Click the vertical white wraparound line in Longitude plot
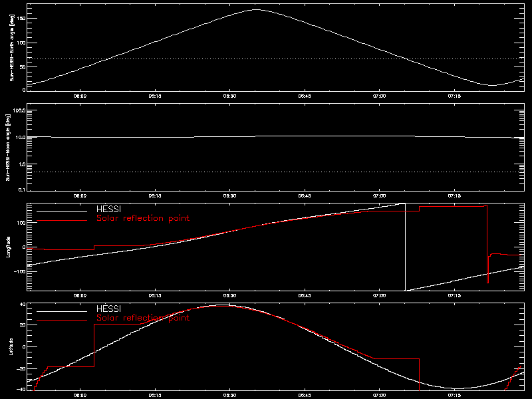The image size is (532, 399). click(x=405, y=247)
